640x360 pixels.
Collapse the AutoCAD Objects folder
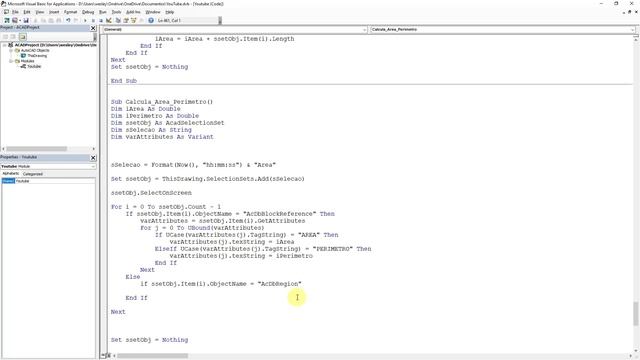[11, 50]
